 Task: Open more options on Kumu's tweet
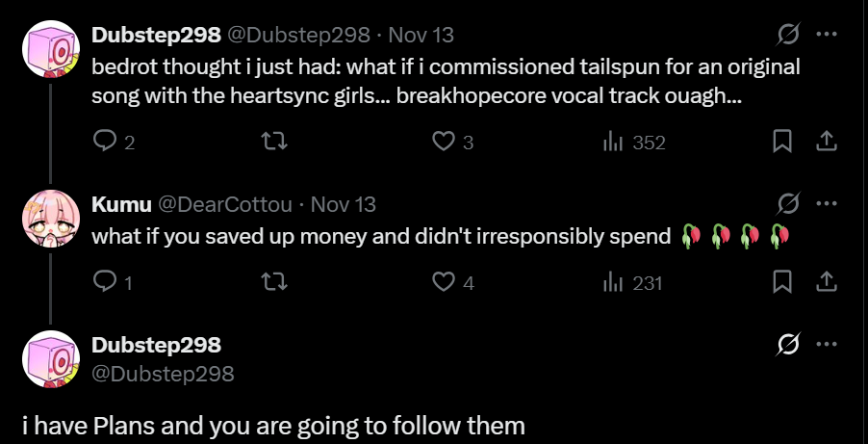[x=826, y=204]
